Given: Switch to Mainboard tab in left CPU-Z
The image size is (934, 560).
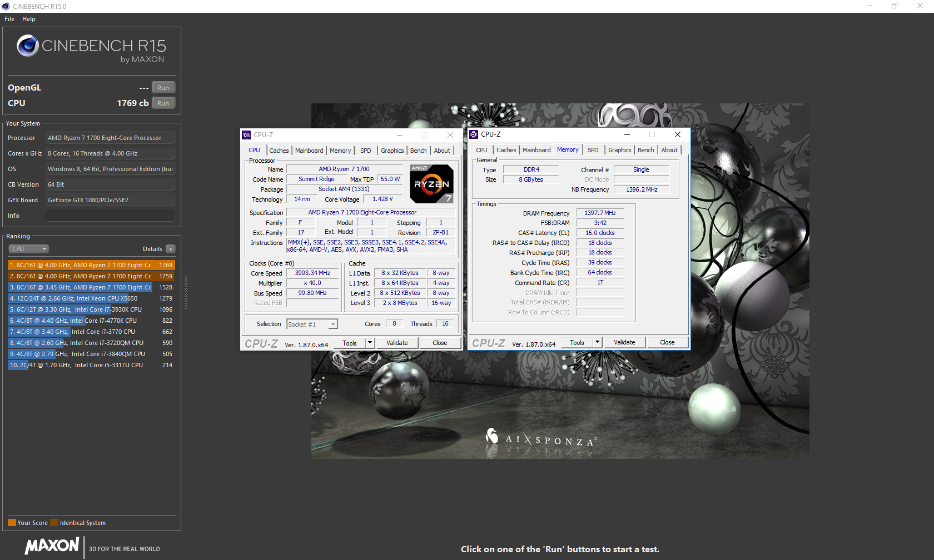Looking at the screenshot, I should click(x=309, y=151).
